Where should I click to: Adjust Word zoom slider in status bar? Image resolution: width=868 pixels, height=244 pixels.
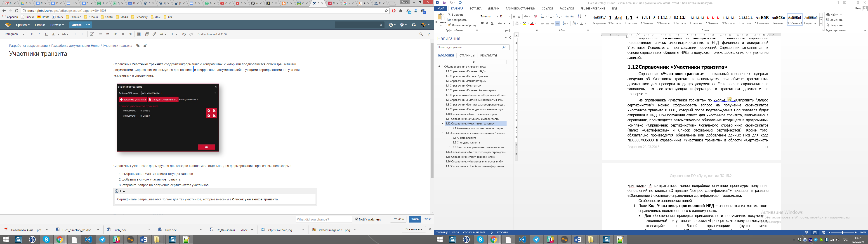842,232
